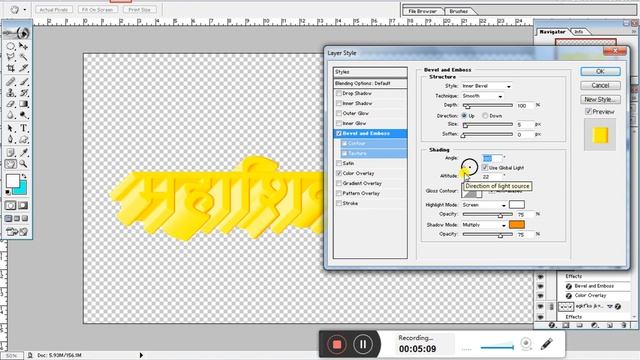Enable the Satin checkbox

click(x=338, y=163)
